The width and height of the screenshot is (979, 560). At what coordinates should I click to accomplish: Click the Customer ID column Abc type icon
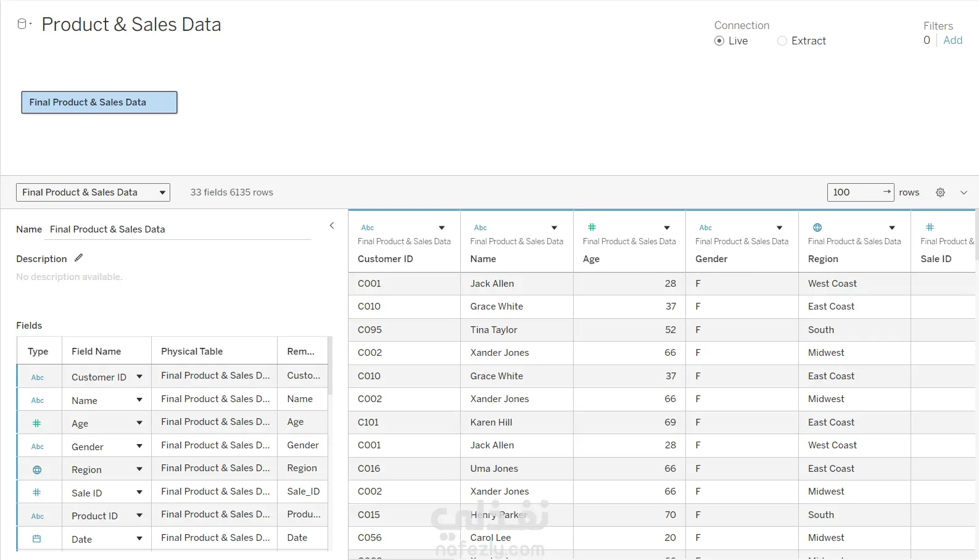click(368, 228)
